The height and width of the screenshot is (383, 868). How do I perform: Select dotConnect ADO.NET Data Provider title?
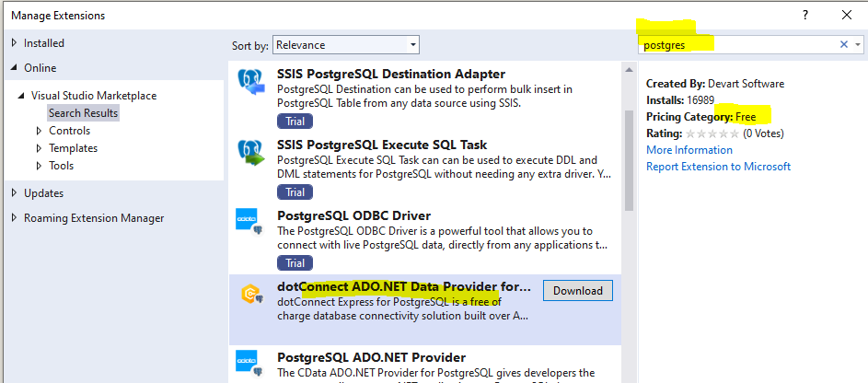click(404, 287)
